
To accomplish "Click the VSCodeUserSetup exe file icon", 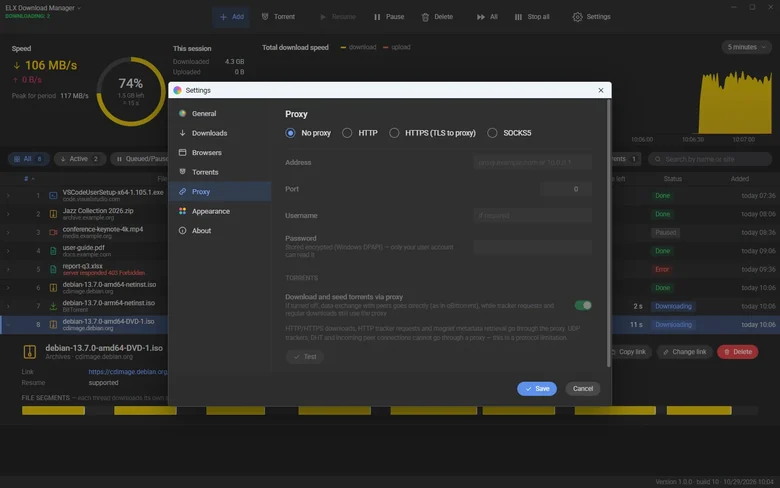I will click(53, 195).
